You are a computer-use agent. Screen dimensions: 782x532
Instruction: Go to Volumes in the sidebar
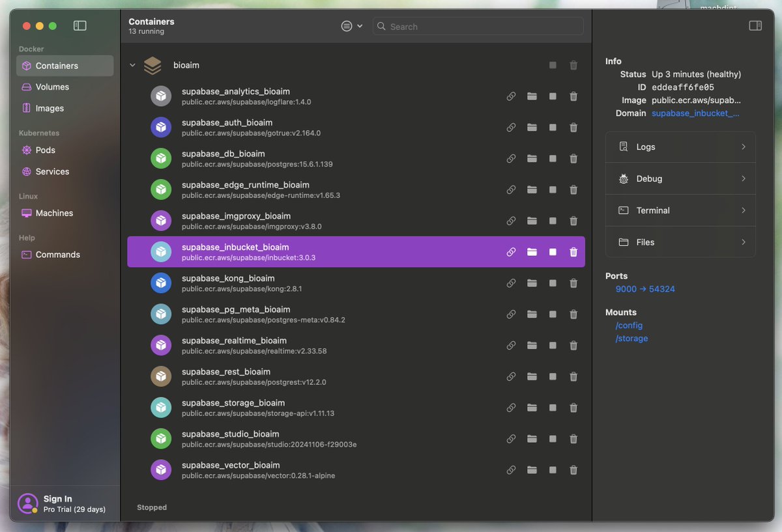click(x=65, y=87)
